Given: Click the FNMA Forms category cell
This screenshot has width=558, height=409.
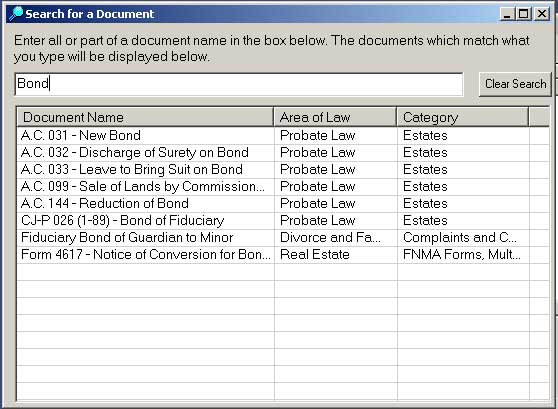Looking at the screenshot, I should pyautogui.click(x=463, y=255).
